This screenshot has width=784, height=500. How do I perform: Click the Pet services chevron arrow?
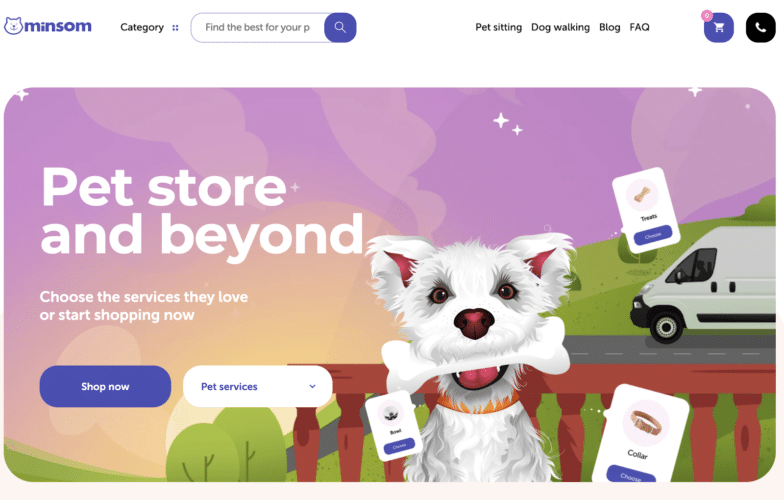[312, 386]
